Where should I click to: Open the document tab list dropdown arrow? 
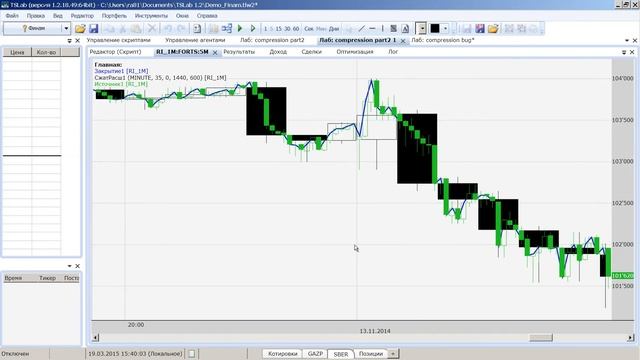click(627, 40)
